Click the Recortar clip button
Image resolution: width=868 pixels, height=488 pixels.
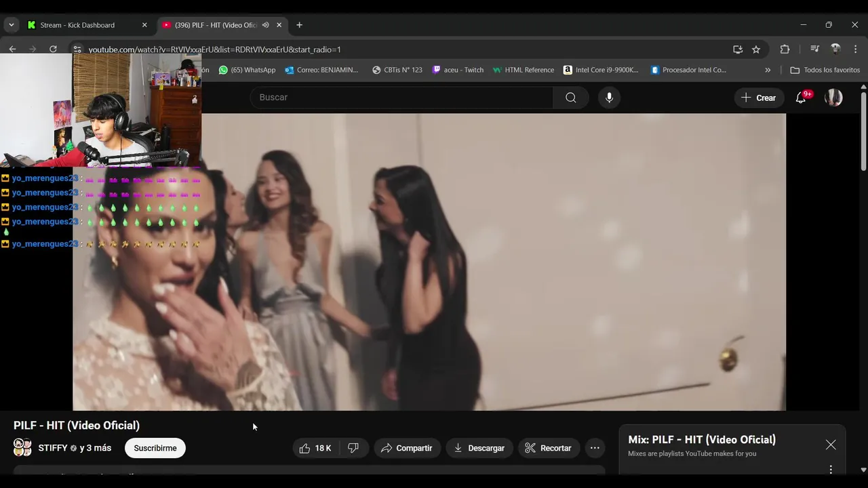point(548,448)
